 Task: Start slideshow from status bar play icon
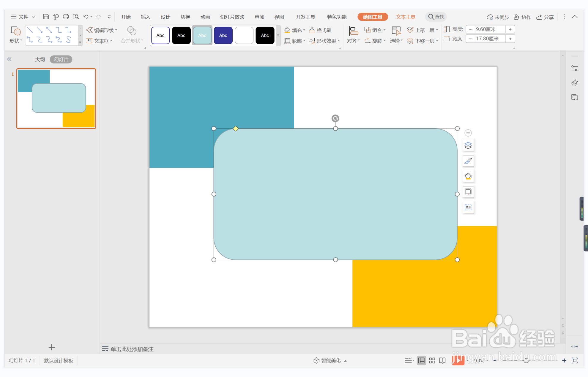(458, 360)
